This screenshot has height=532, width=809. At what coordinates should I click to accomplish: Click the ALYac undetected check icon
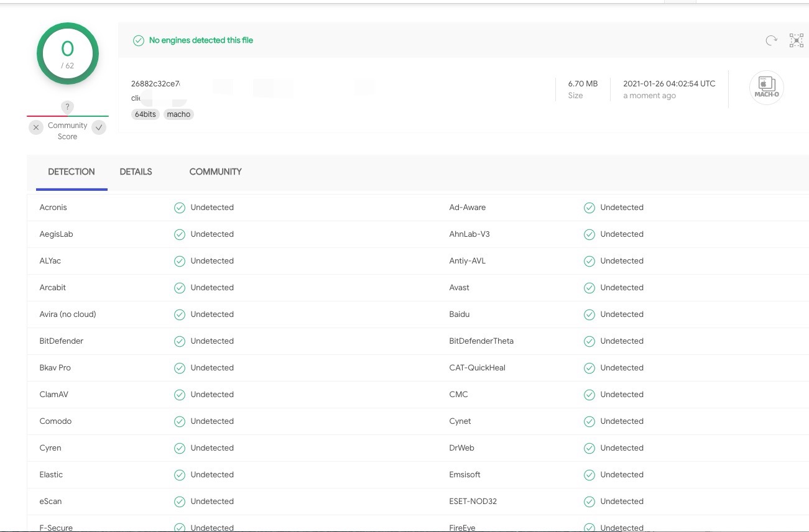[x=180, y=261]
